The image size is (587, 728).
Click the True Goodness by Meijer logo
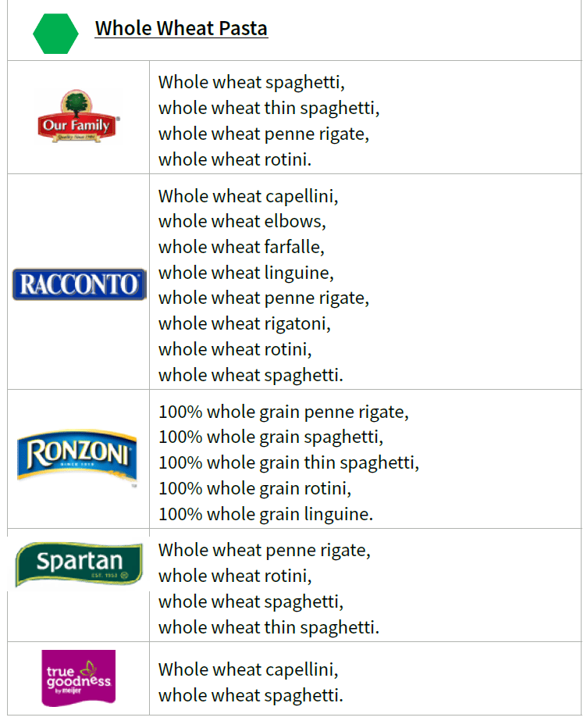coord(78,678)
